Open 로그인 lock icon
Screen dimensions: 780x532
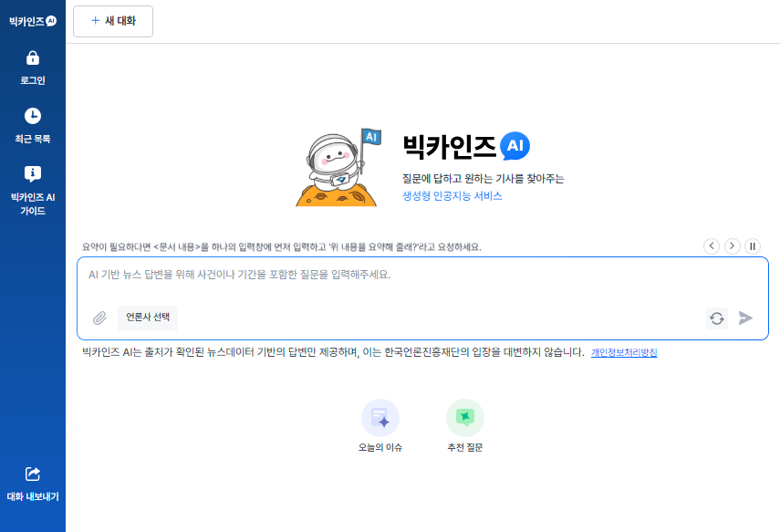[x=33, y=58]
